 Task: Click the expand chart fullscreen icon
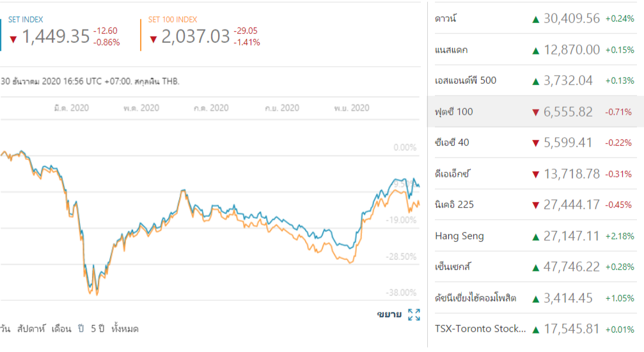(x=414, y=314)
